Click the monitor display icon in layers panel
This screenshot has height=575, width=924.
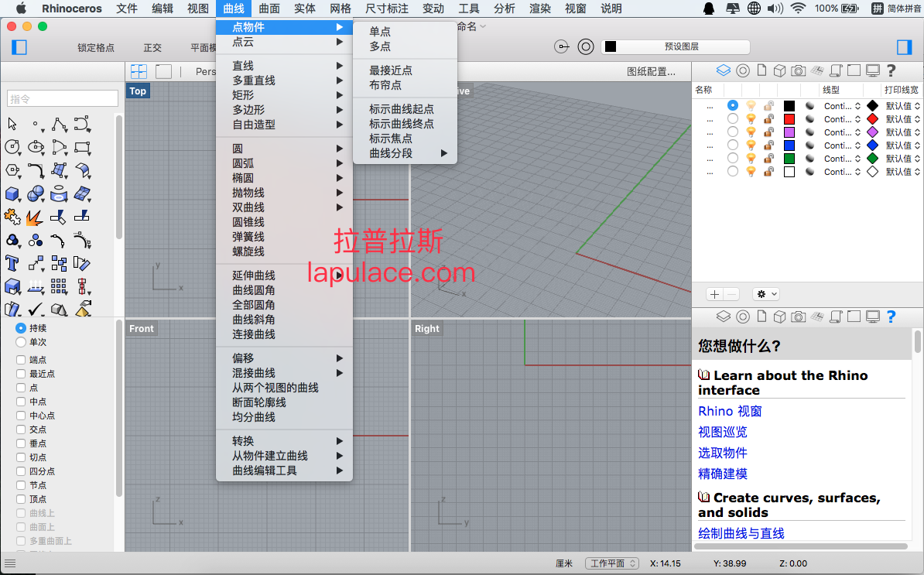coord(873,70)
